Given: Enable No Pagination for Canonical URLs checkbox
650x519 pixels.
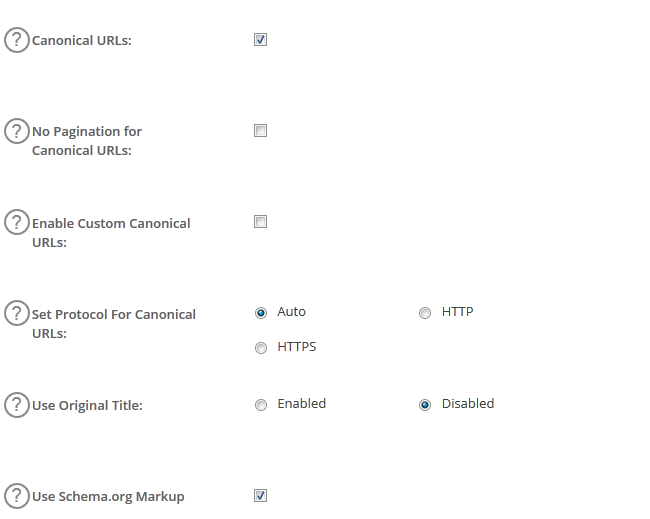Looking at the screenshot, I should coord(261,131).
